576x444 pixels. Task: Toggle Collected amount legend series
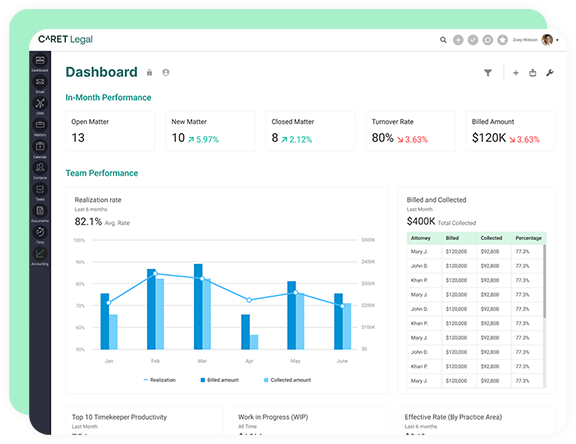[x=287, y=380]
